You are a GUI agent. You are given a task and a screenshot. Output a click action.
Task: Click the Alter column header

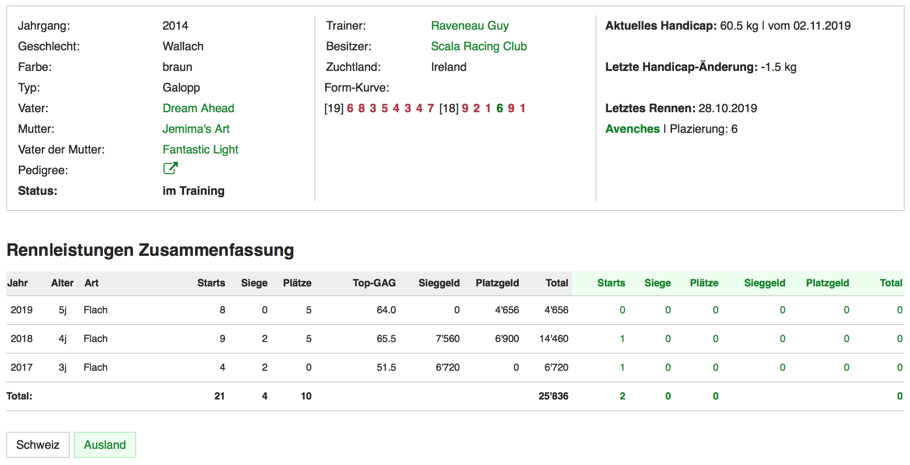[x=62, y=283]
